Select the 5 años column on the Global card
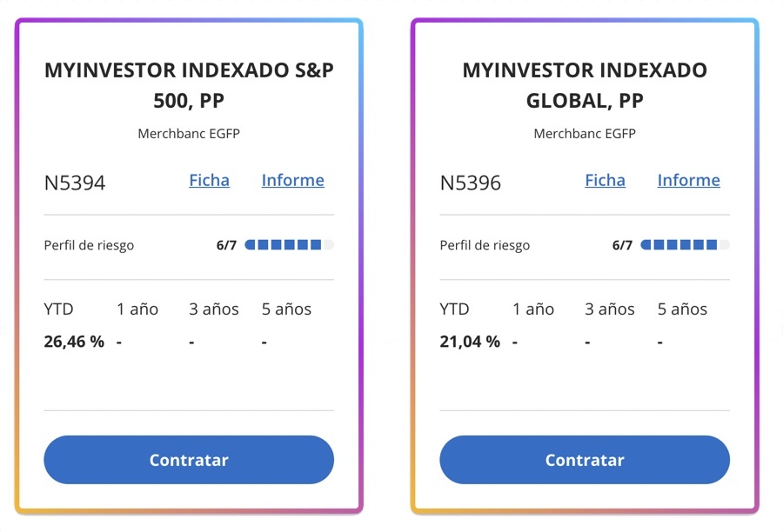783x532 pixels. pyautogui.click(x=682, y=309)
